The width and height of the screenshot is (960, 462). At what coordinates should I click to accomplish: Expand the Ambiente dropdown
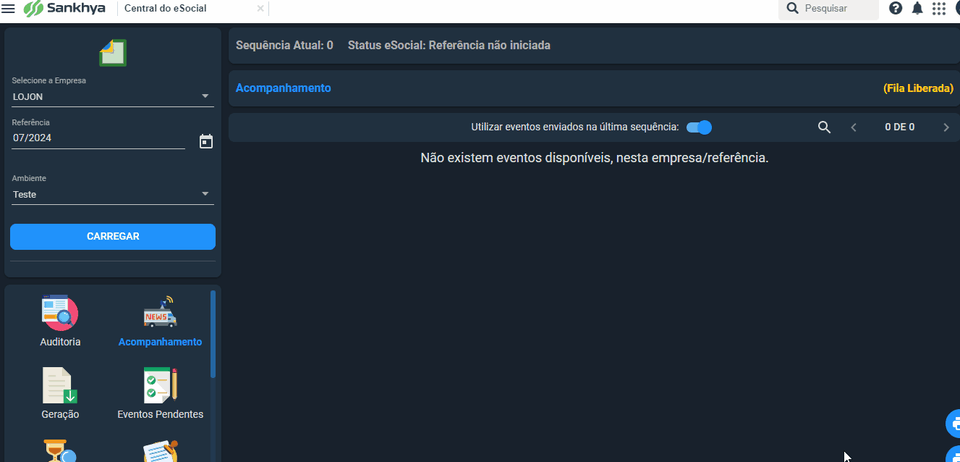coord(205,194)
